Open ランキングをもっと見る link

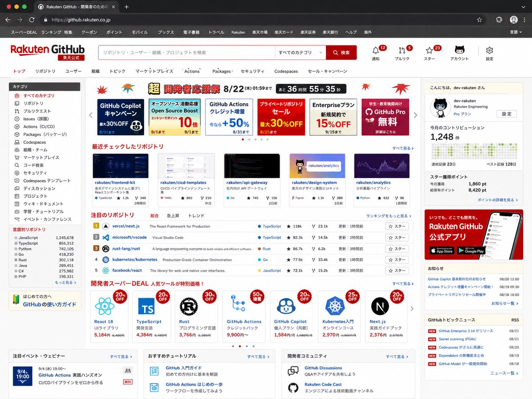[390, 216]
